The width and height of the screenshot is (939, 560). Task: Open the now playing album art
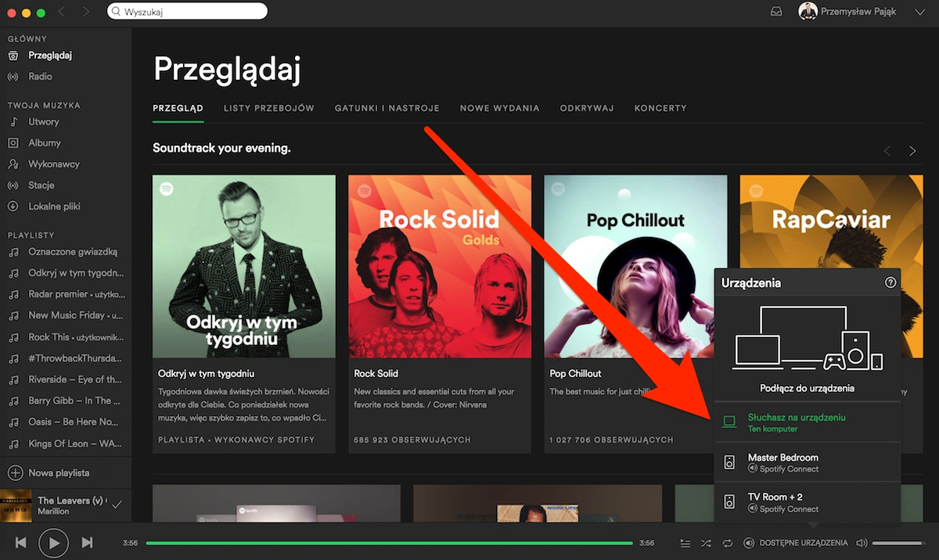click(16, 505)
